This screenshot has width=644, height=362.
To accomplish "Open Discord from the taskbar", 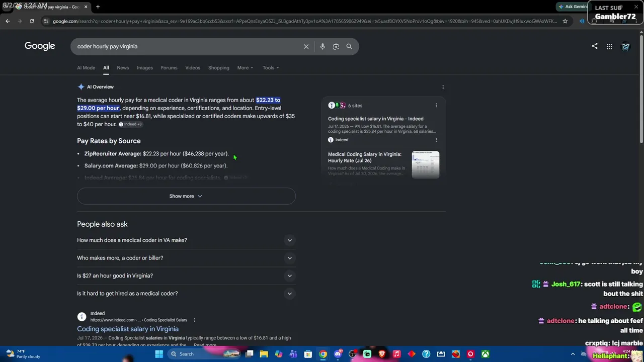I will [x=338, y=354].
